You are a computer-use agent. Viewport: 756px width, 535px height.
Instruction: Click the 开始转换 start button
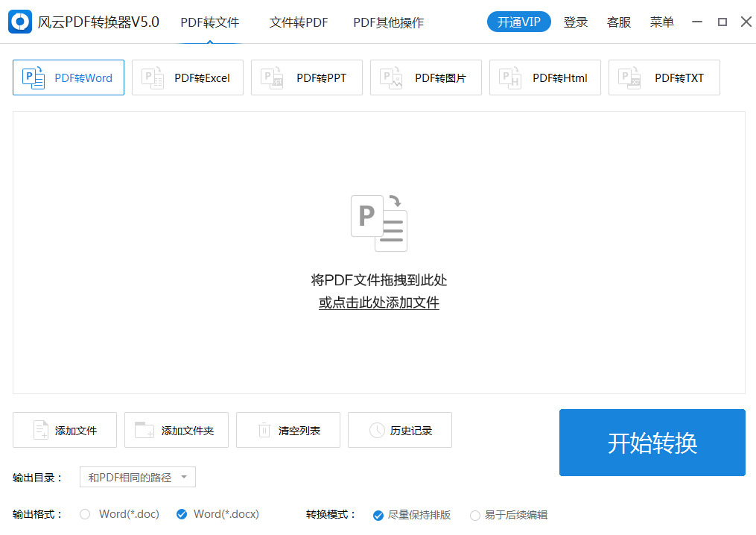(x=652, y=443)
